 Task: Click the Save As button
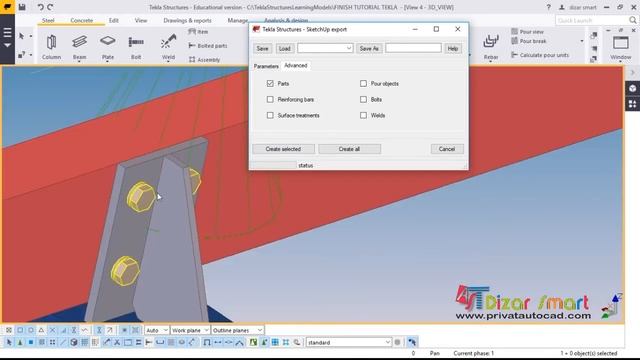coord(369,48)
